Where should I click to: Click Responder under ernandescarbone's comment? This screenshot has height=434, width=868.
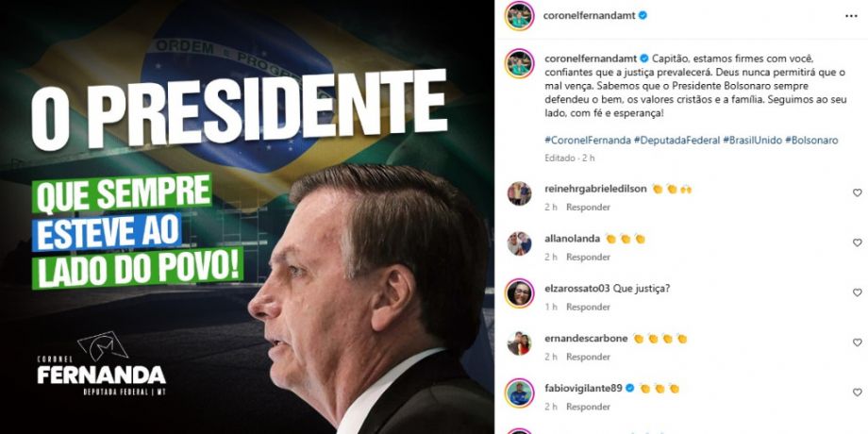588,357
